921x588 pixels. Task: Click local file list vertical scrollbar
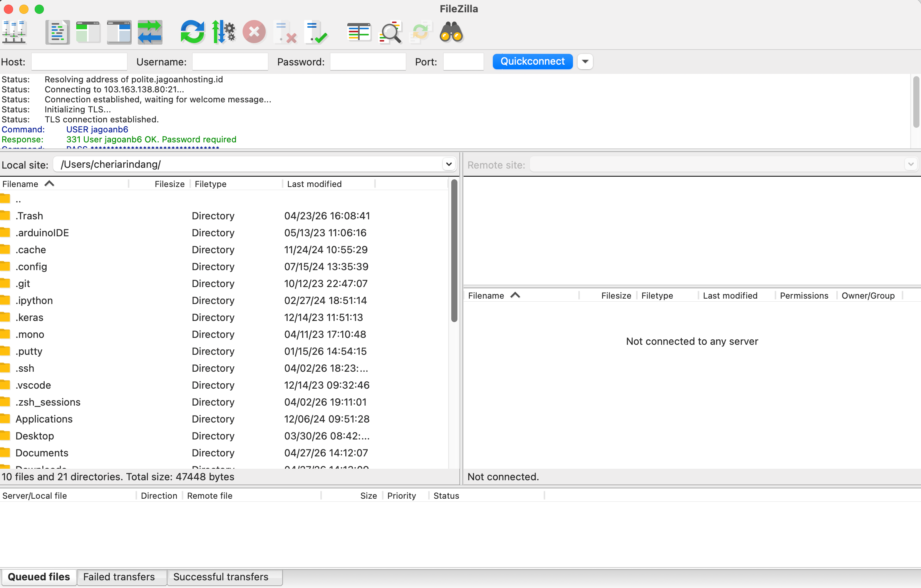454,250
